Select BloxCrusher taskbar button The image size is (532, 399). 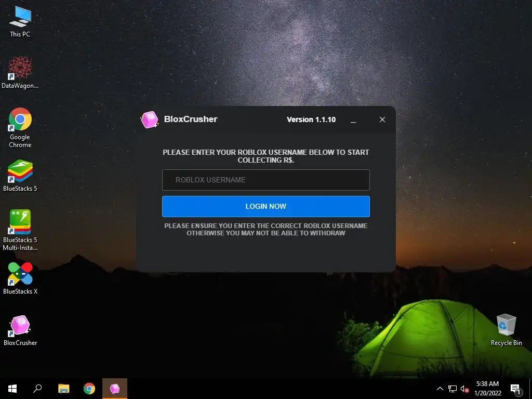coord(115,389)
